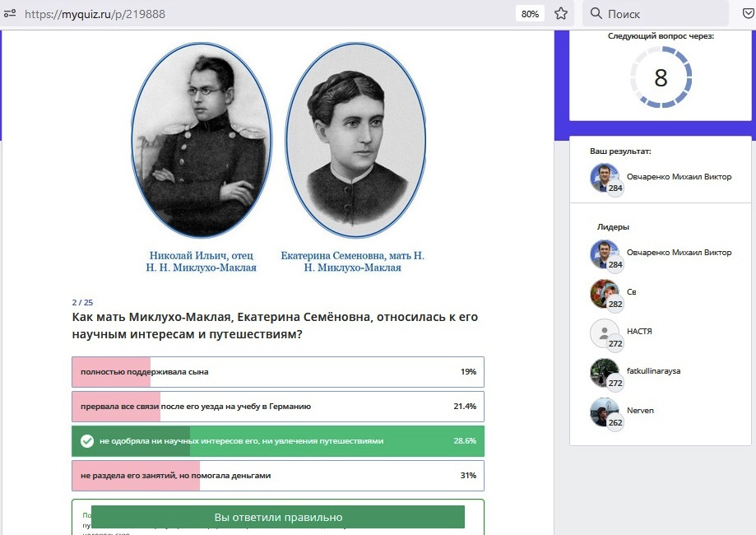Image resolution: width=756 pixels, height=535 pixels.
Task: Select answer 'не раздела его занятий, но помогала деньгами'
Action: pos(277,476)
